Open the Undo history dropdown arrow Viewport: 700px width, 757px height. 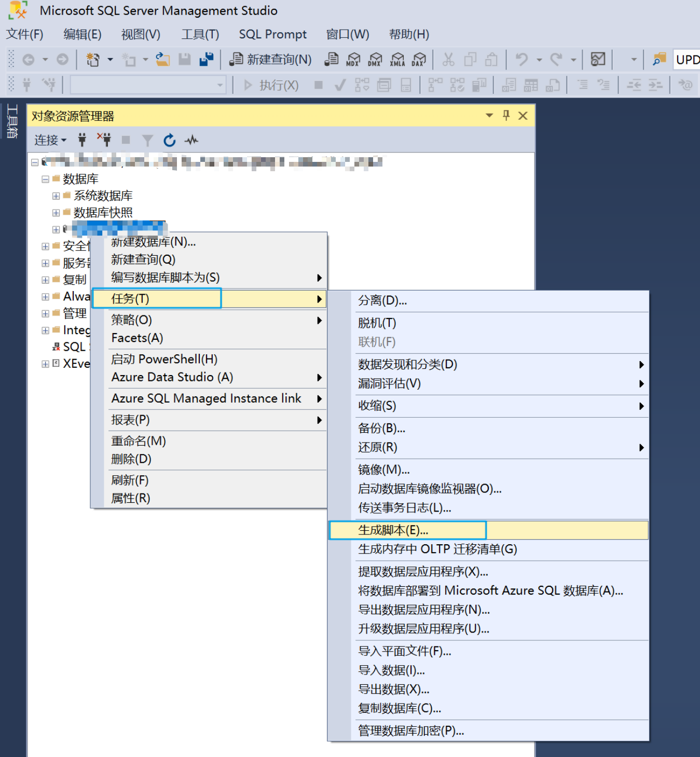[539, 60]
